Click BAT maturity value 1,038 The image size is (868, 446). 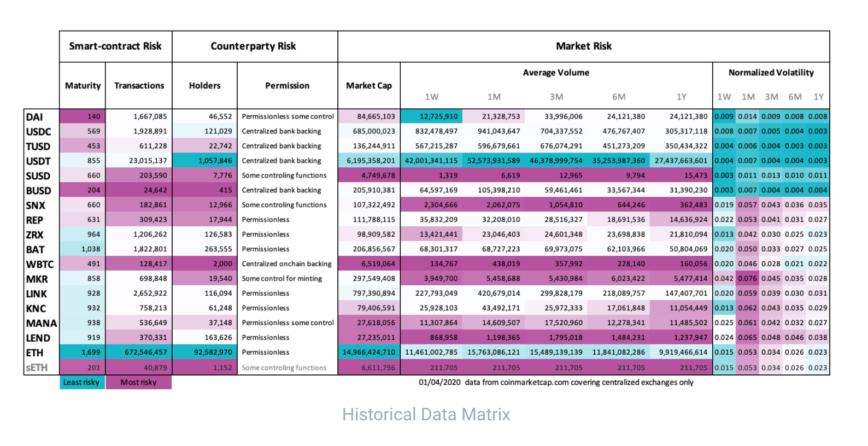pyautogui.click(x=91, y=249)
